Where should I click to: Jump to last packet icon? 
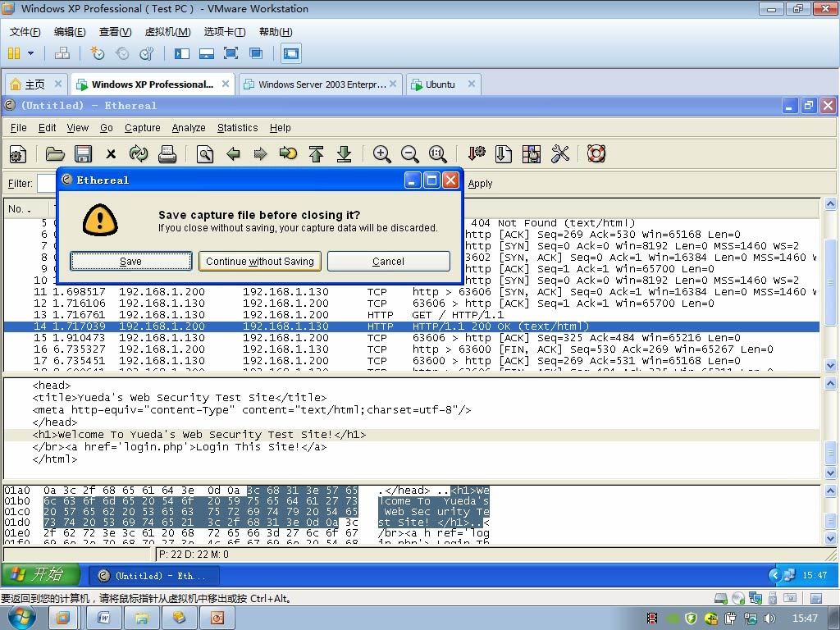coord(344,154)
